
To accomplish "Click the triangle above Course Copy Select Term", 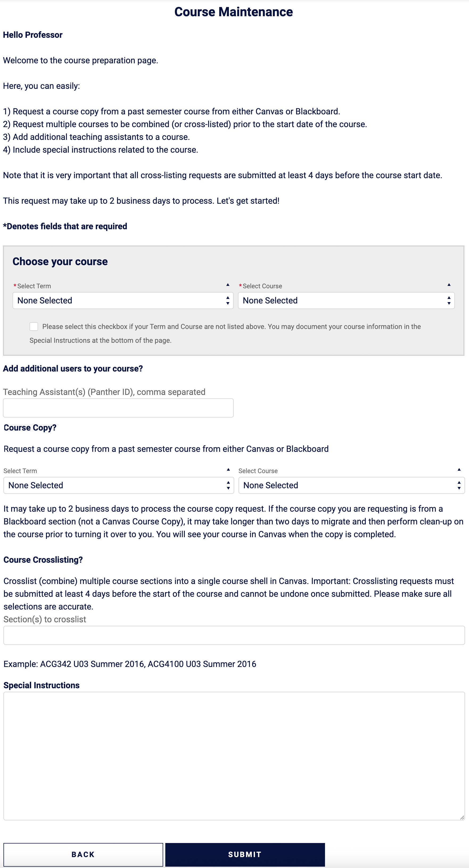I will (x=228, y=469).
